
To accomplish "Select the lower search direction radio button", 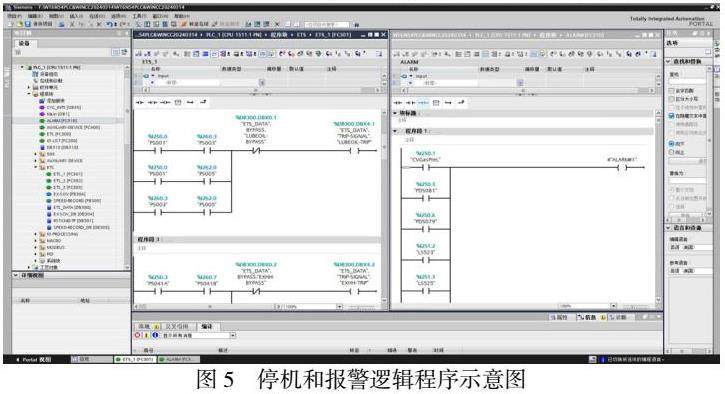I will point(672,152).
